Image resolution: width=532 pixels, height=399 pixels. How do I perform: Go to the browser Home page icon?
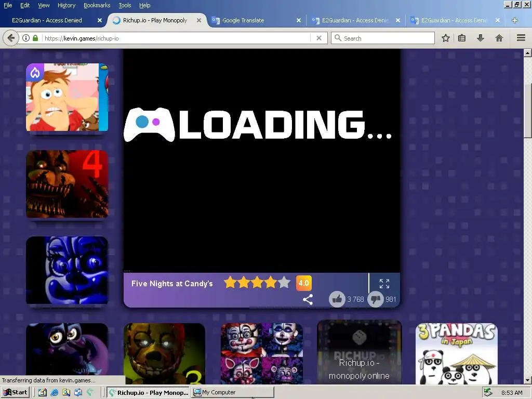(499, 38)
